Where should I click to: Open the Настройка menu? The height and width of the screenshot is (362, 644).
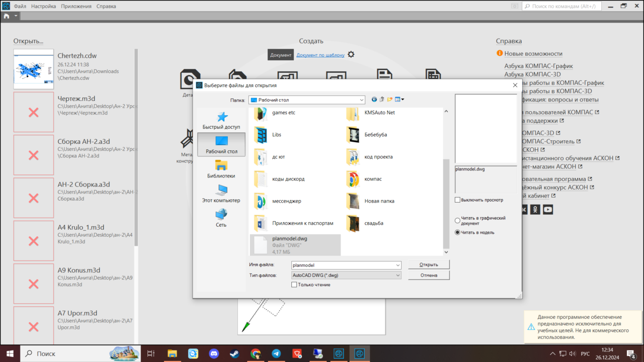(44, 6)
